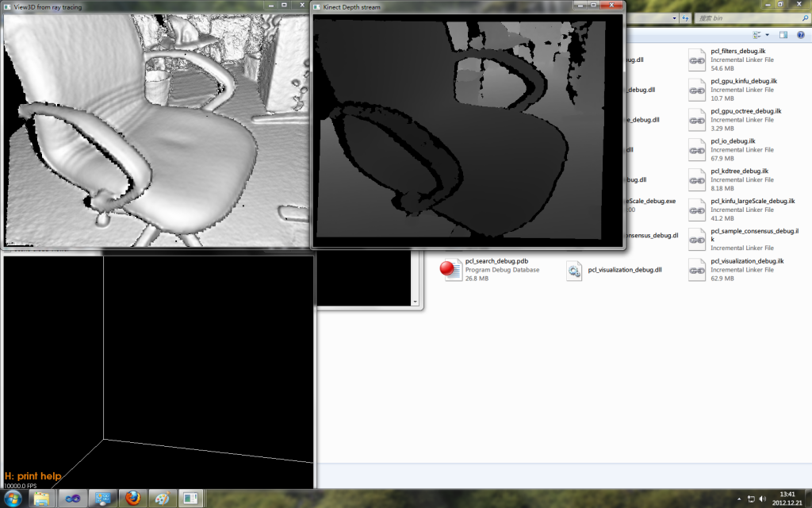812x508 pixels.
Task: Launch Firefox from the taskbar
Action: point(132,498)
